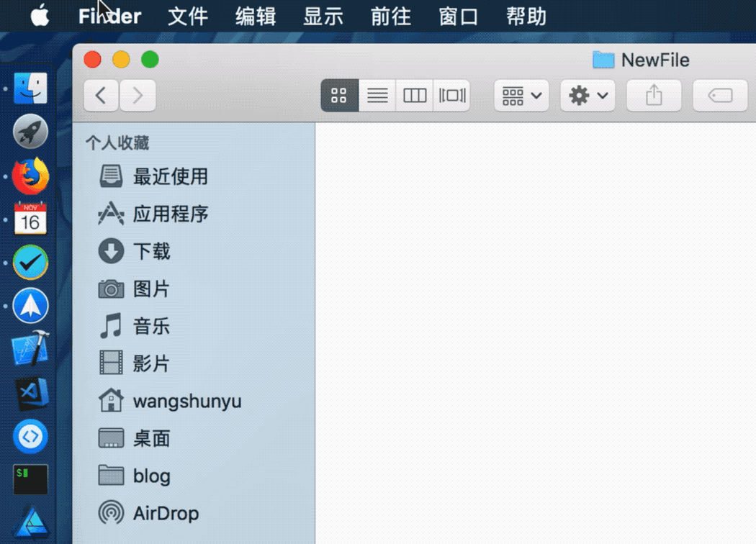Screen dimensions: 756x544
Task: Launch Terminal from the Dock
Action: click(x=30, y=479)
